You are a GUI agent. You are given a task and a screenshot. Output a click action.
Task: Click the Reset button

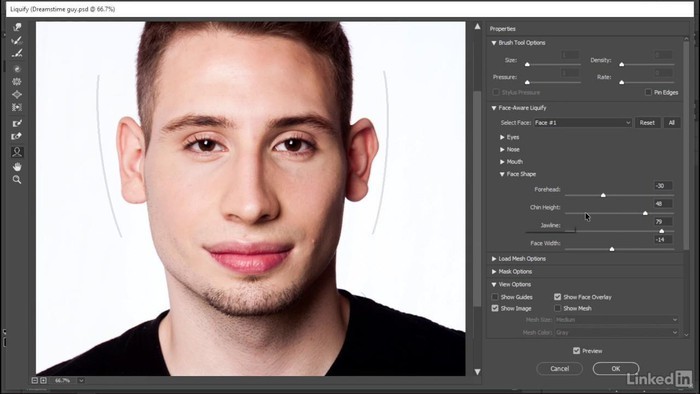pyautogui.click(x=647, y=123)
